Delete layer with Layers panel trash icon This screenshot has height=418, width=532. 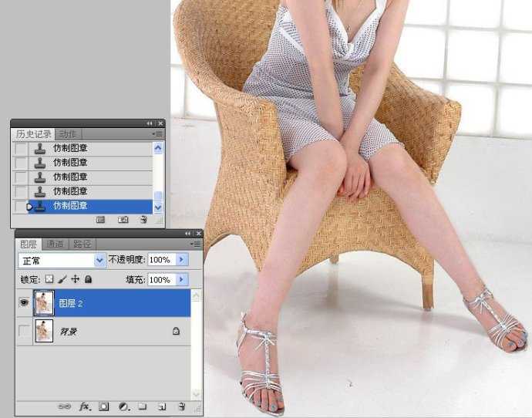click(x=182, y=406)
